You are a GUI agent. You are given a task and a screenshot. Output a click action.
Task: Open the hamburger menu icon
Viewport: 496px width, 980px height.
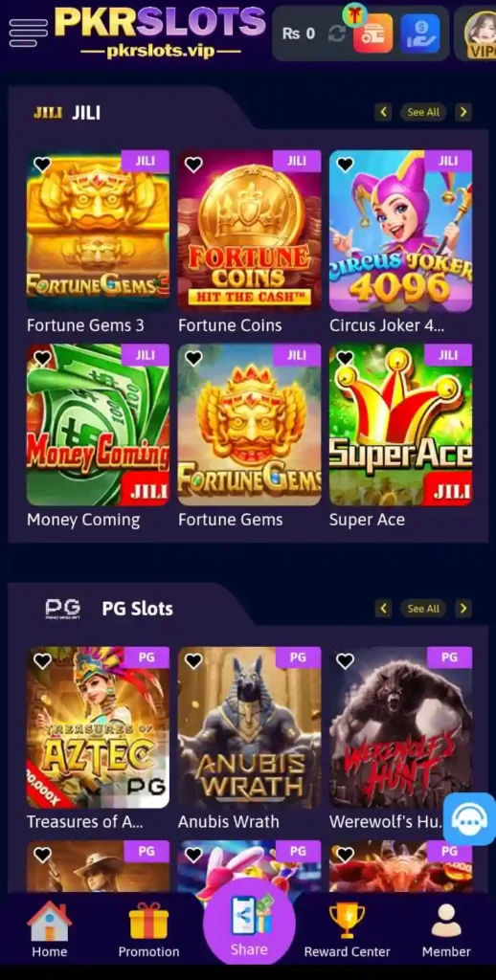tap(28, 33)
